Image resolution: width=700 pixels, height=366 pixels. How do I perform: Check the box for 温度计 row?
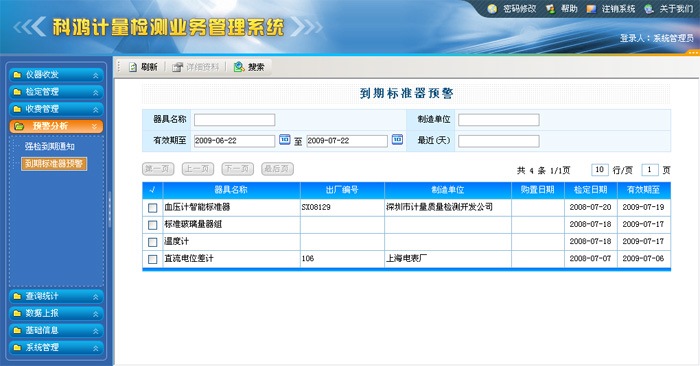(153, 242)
